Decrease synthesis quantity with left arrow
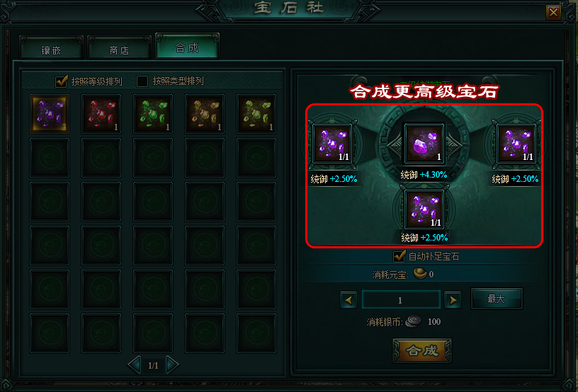The height and width of the screenshot is (392, 578). tap(348, 300)
